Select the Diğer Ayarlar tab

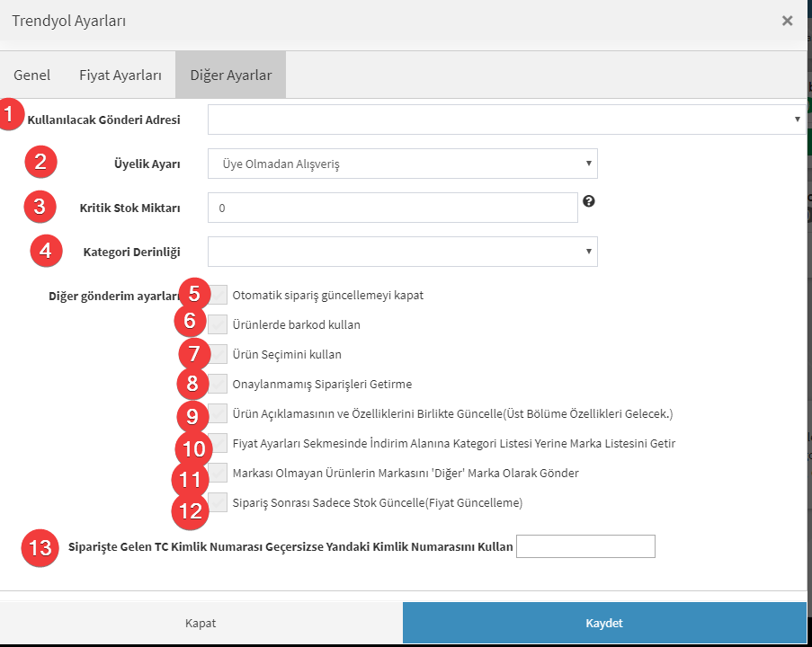(x=230, y=75)
